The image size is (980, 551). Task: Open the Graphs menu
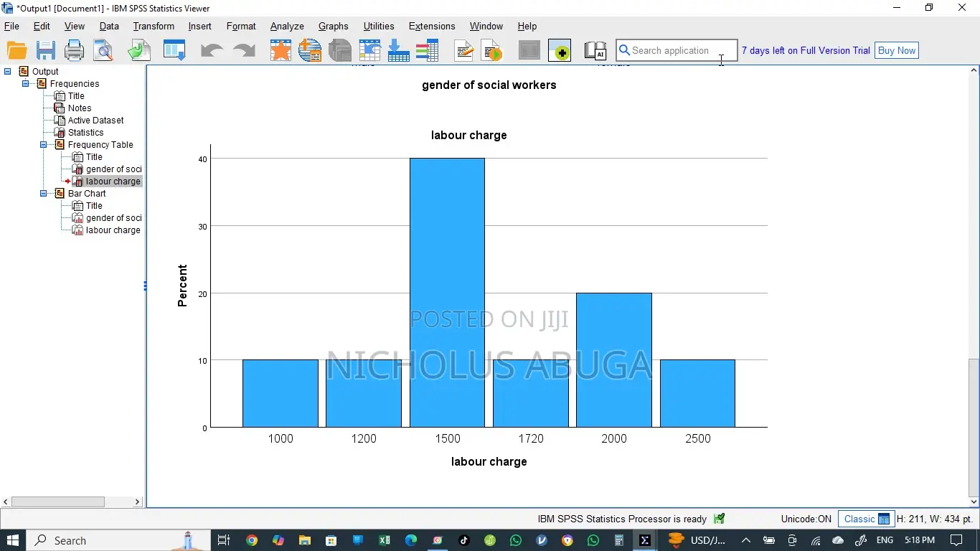point(334,26)
